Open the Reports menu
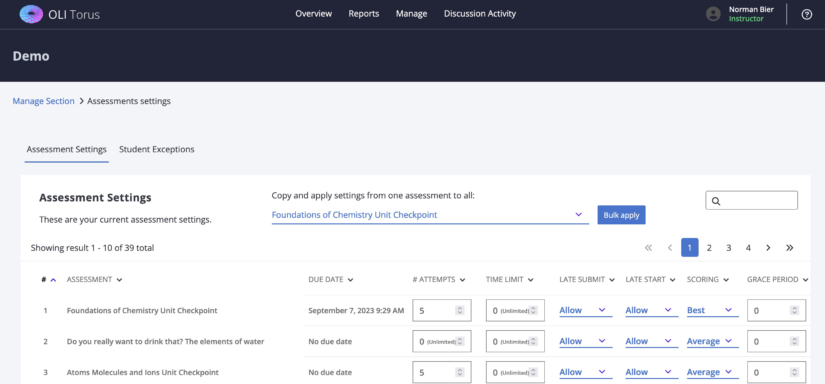Image resolution: width=825 pixels, height=384 pixels. 364,14
